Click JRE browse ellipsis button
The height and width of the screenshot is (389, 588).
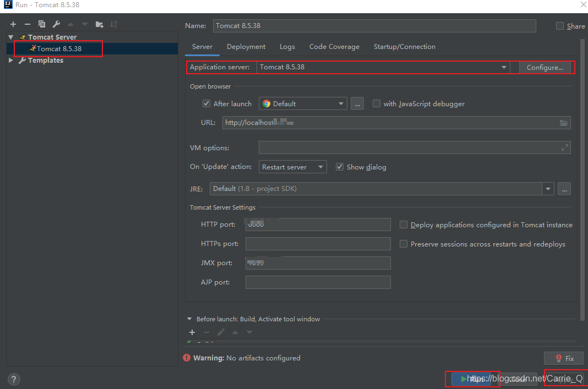(564, 189)
